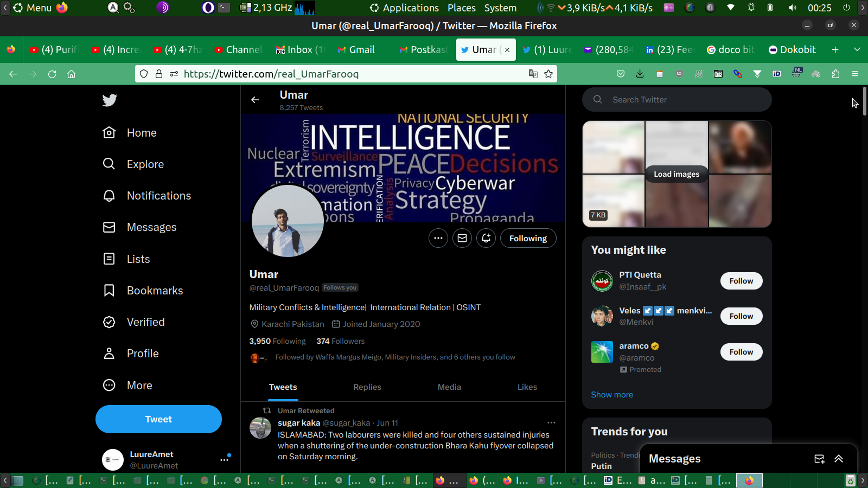This screenshot has width=868, height=488.
Task: Open the three-dot profile options menu
Action: coord(438,238)
